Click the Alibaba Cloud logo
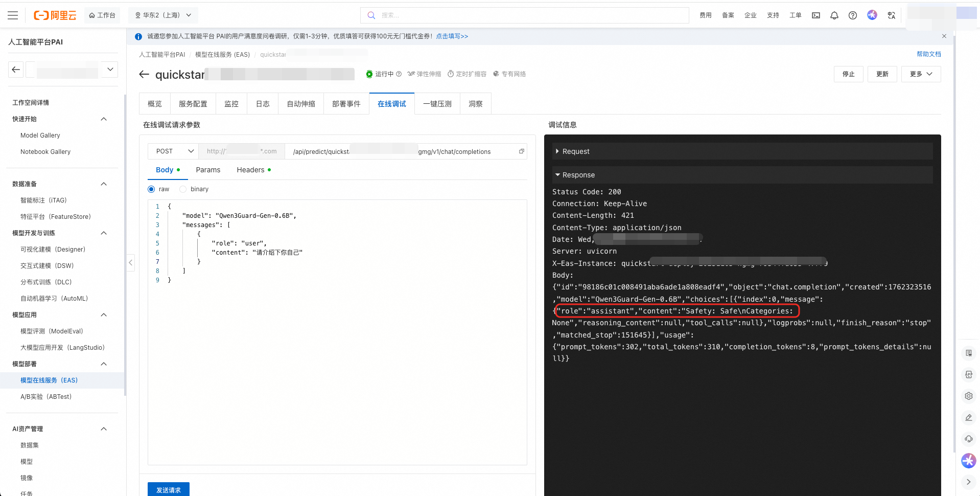The width and height of the screenshot is (980, 496). (55, 15)
